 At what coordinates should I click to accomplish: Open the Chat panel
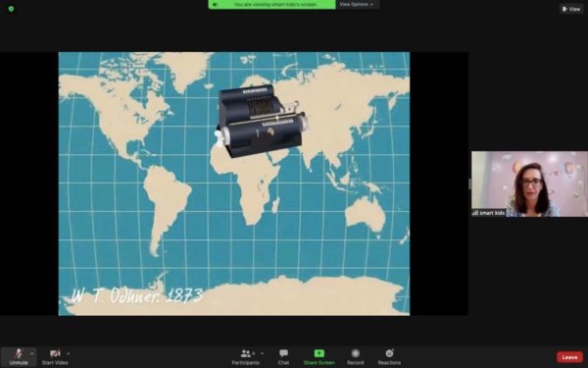point(283,357)
